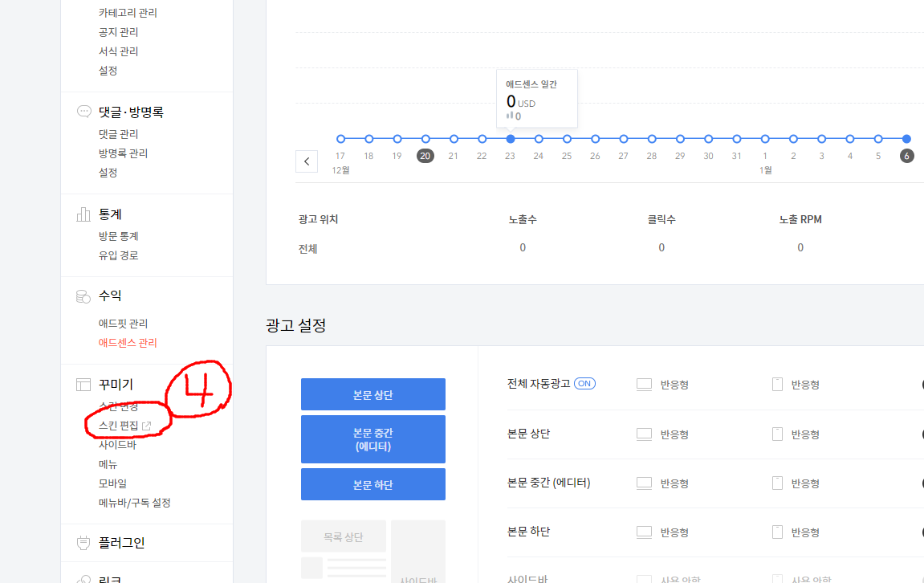Go to previous date range with chevron

click(307, 161)
